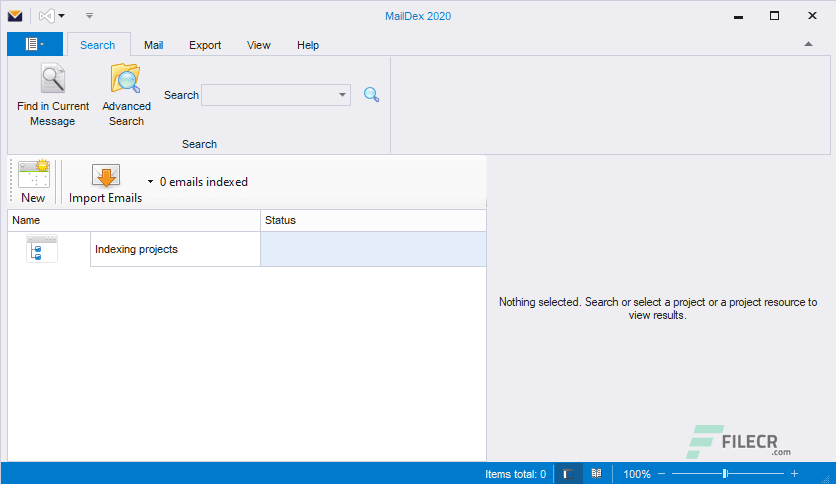Create a New indexing project
Image resolution: width=836 pixels, height=484 pixels.
tap(34, 182)
